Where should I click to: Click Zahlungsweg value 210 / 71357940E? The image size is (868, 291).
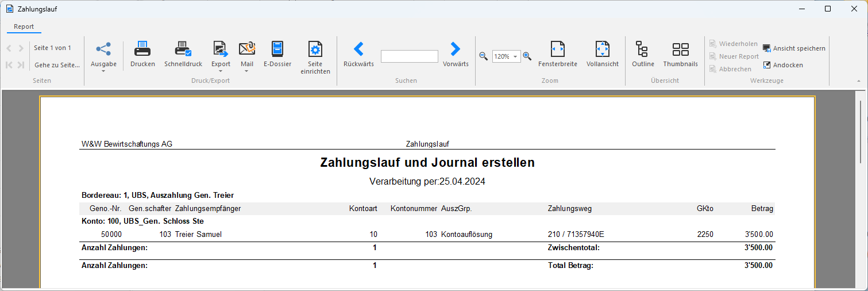coord(576,234)
